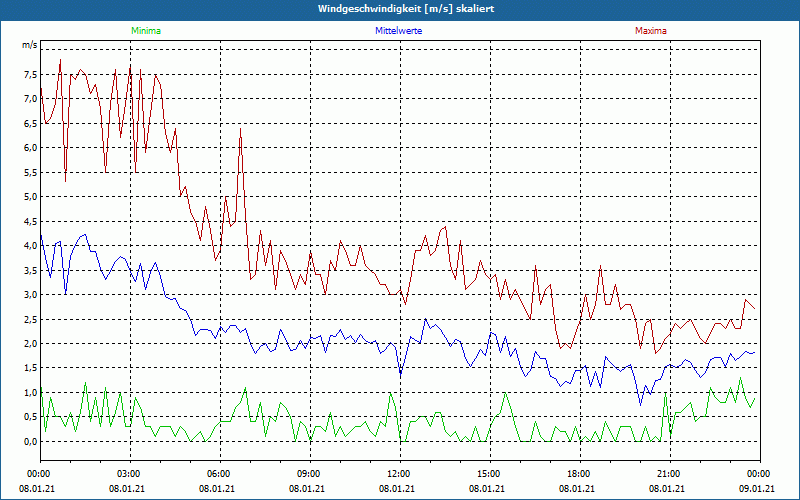
Task: Click the '1,5' y-axis value
Action: coord(31,368)
